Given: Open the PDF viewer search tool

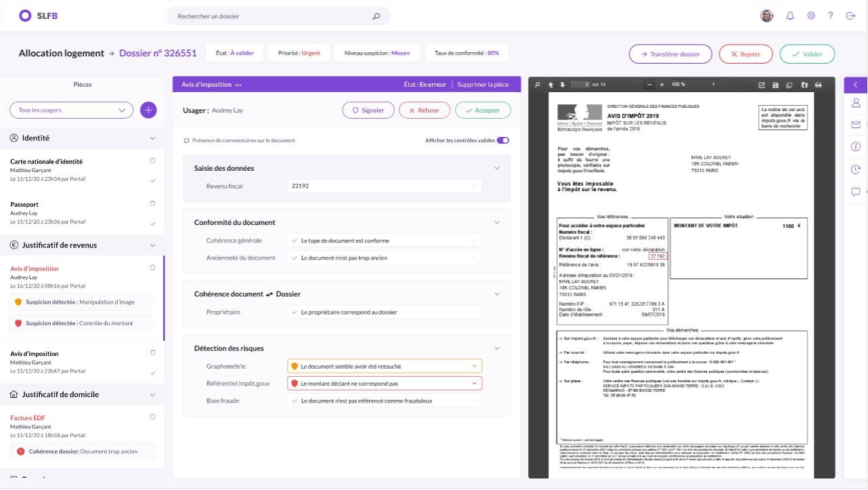Looking at the screenshot, I should (x=538, y=85).
